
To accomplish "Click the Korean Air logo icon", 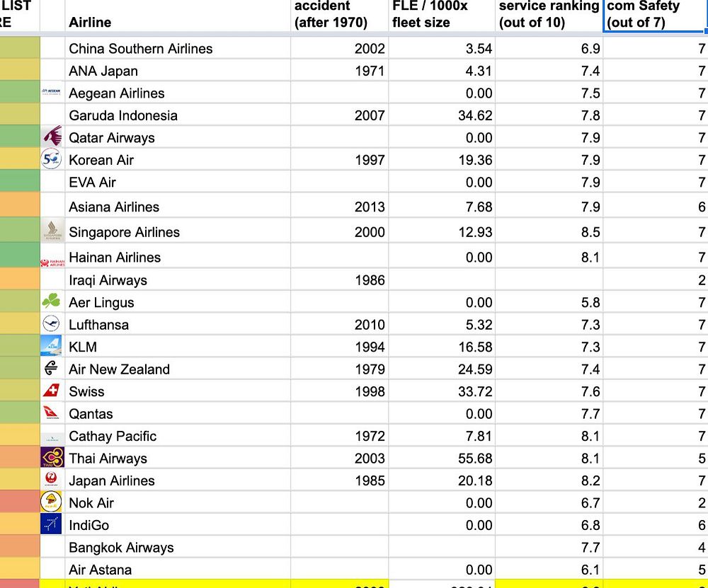I will [51, 158].
